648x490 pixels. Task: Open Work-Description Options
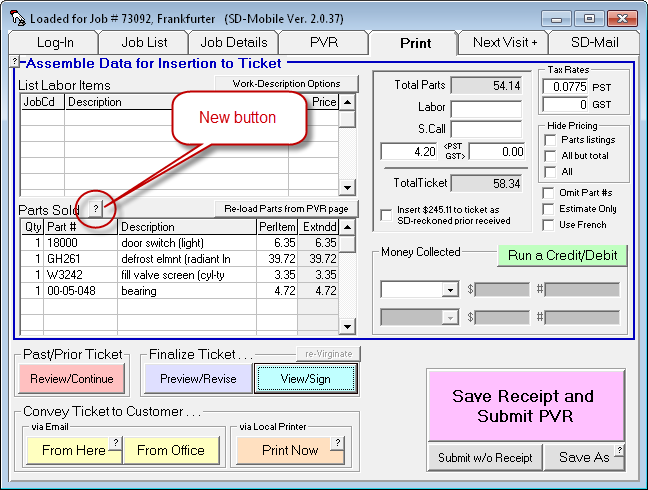pyautogui.click(x=285, y=84)
